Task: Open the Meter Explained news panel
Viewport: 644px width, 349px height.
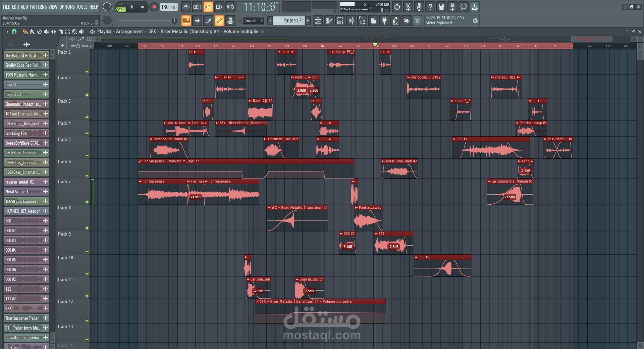Action: click(451, 20)
